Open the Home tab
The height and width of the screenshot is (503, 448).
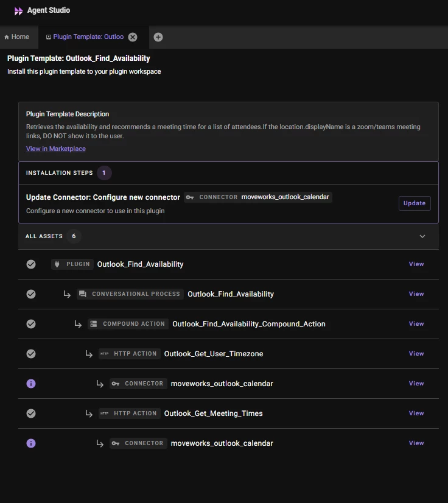16,37
